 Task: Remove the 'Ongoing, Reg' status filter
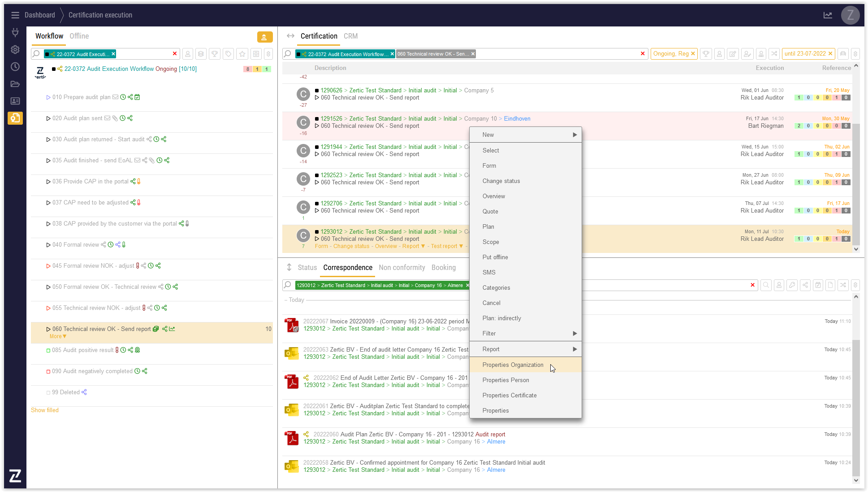pos(693,54)
